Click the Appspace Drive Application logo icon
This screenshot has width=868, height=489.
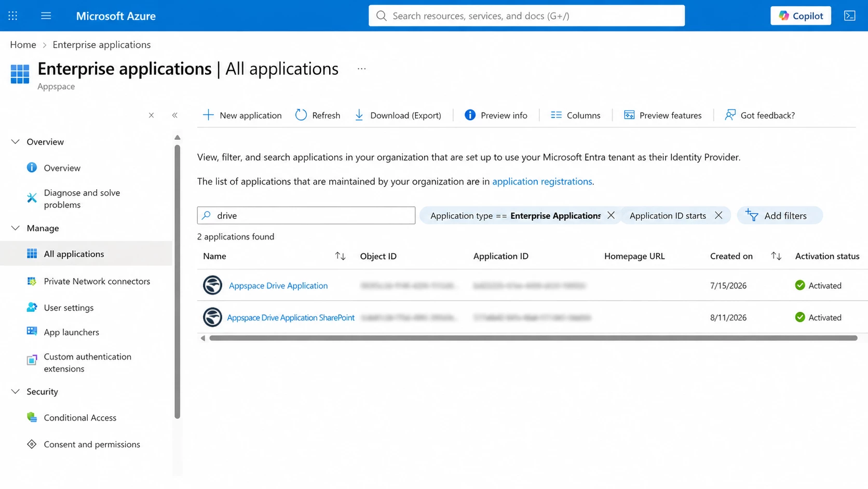click(212, 285)
